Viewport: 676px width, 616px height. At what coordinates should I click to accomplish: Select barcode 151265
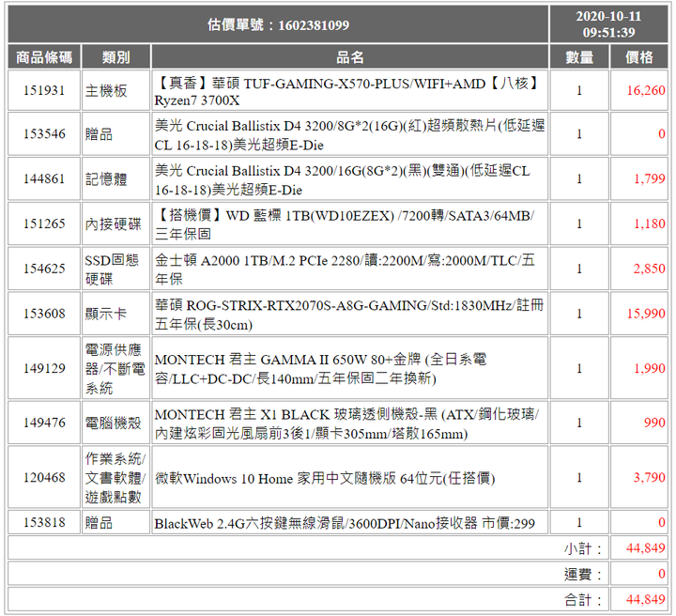coord(44,223)
